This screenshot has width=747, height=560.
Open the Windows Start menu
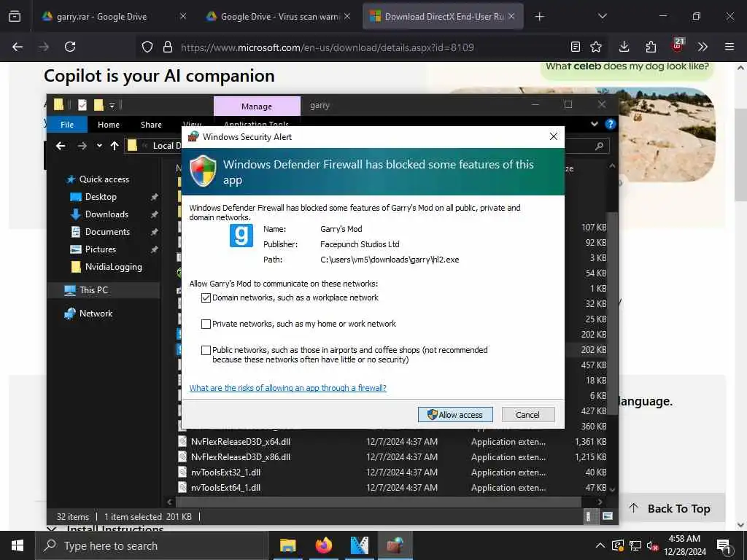pyautogui.click(x=18, y=545)
